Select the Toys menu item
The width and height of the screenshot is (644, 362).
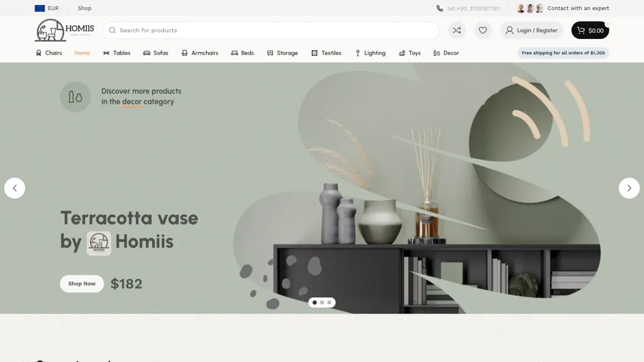click(x=410, y=53)
